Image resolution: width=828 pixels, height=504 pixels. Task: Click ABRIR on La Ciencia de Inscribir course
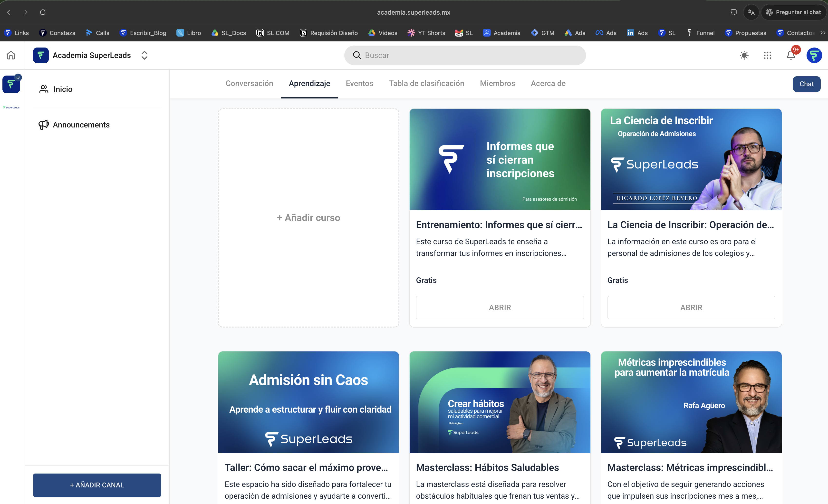(691, 307)
